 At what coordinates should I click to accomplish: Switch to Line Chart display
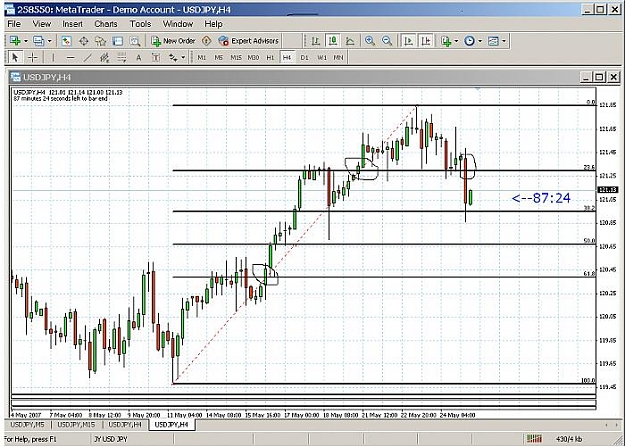[x=350, y=41]
